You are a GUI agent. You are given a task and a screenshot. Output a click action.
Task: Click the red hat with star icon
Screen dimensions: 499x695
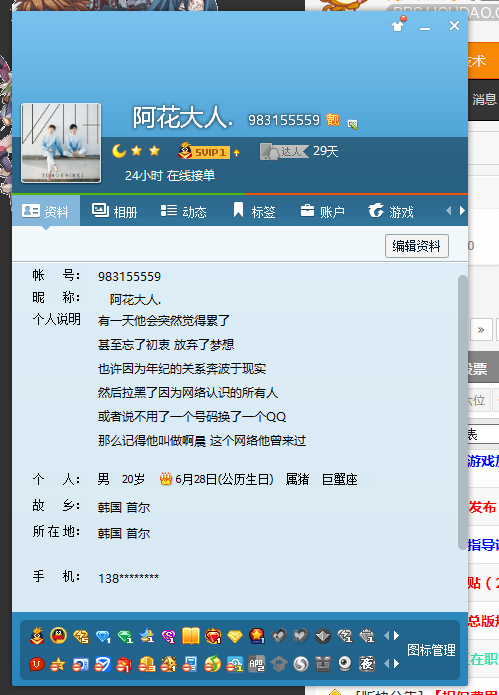coord(257,636)
